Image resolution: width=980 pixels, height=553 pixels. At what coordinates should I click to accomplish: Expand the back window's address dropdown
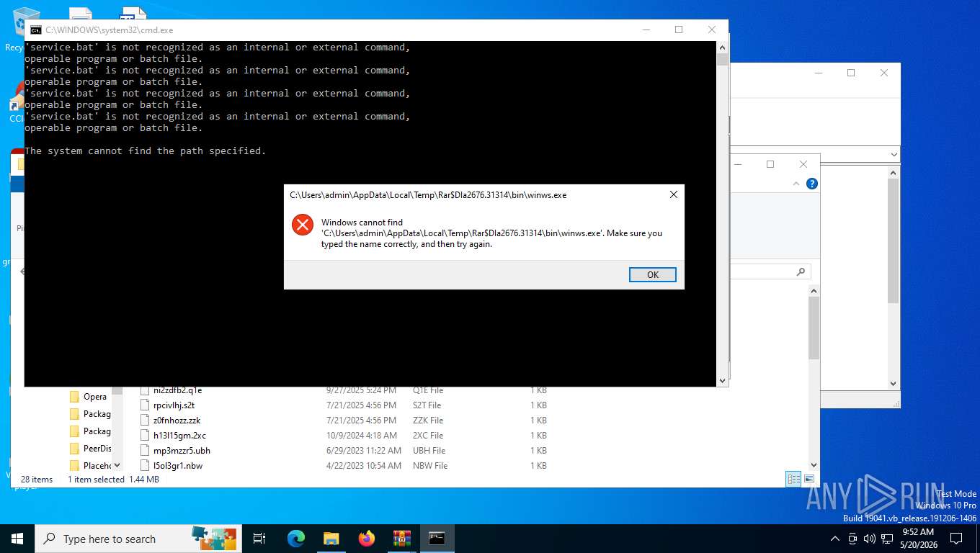(x=894, y=155)
